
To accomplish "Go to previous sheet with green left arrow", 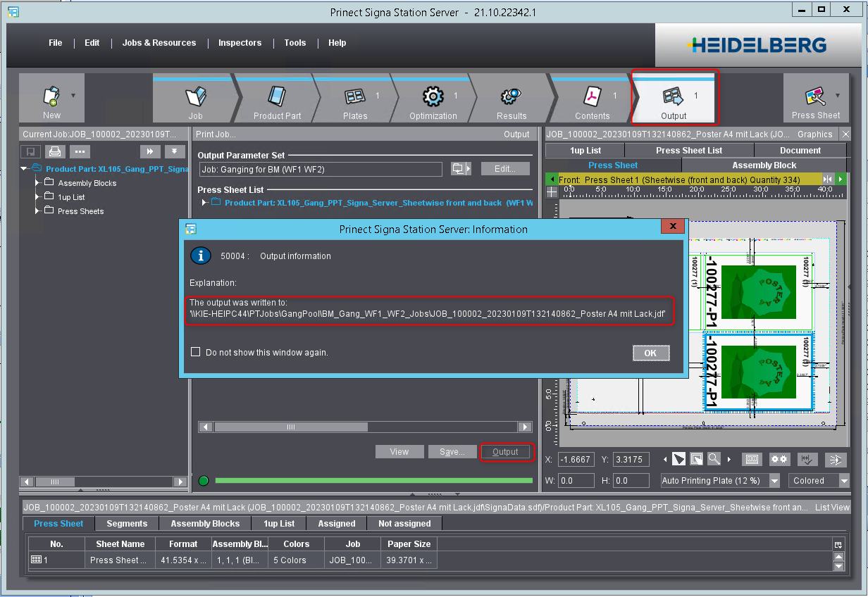I will coord(552,180).
